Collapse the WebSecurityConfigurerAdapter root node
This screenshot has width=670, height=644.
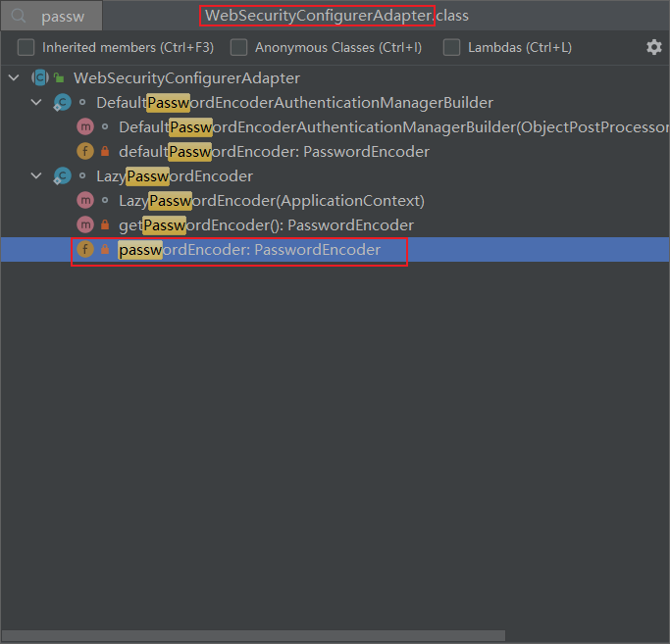tap(14, 77)
